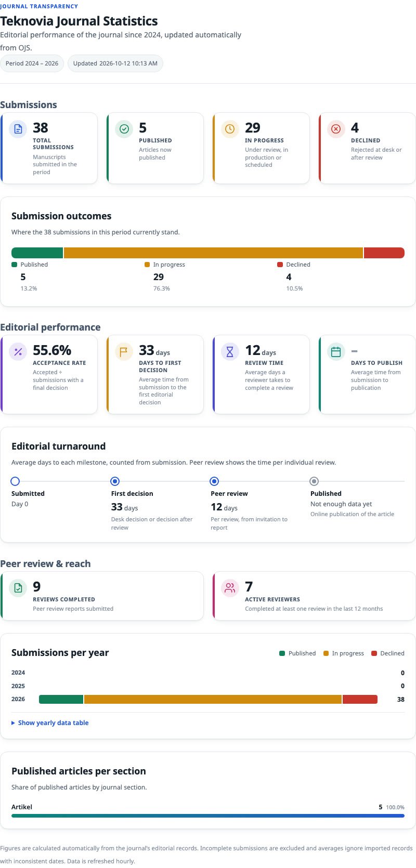Viewport: 416px width, 868px height.
Task: Click Declined legend swatch under outcomes bar
Action: click(x=280, y=265)
